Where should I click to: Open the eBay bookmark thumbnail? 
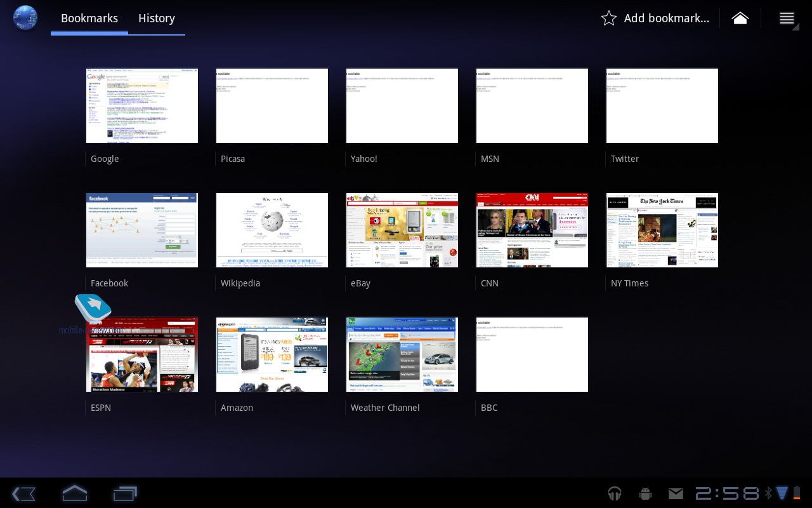click(x=402, y=230)
